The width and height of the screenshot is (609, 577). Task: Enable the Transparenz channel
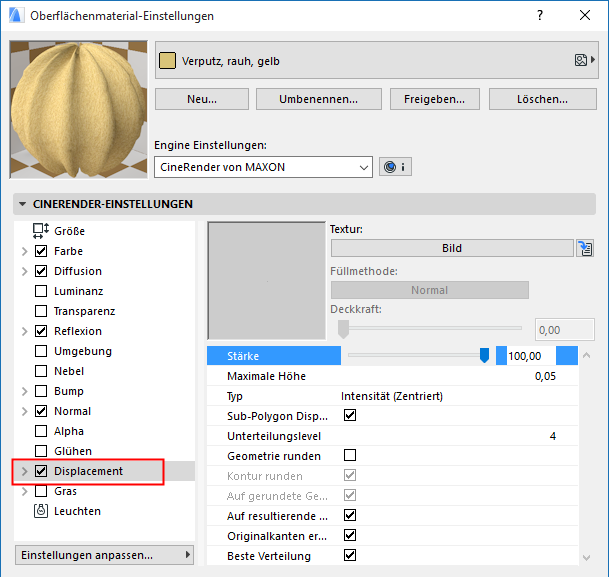[41, 311]
